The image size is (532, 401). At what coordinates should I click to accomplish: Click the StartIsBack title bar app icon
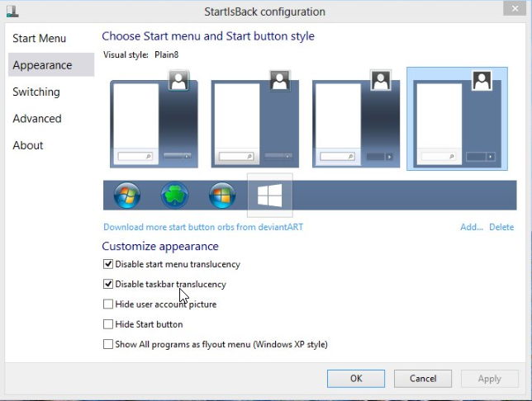pos(12,11)
